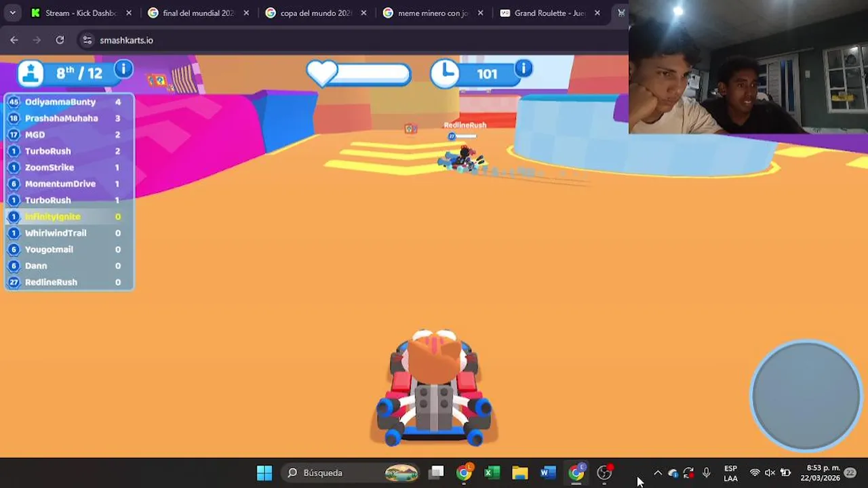Screen dimensions: 868x488
Task: Click the sync update tray icon
Action: click(x=688, y=473)
